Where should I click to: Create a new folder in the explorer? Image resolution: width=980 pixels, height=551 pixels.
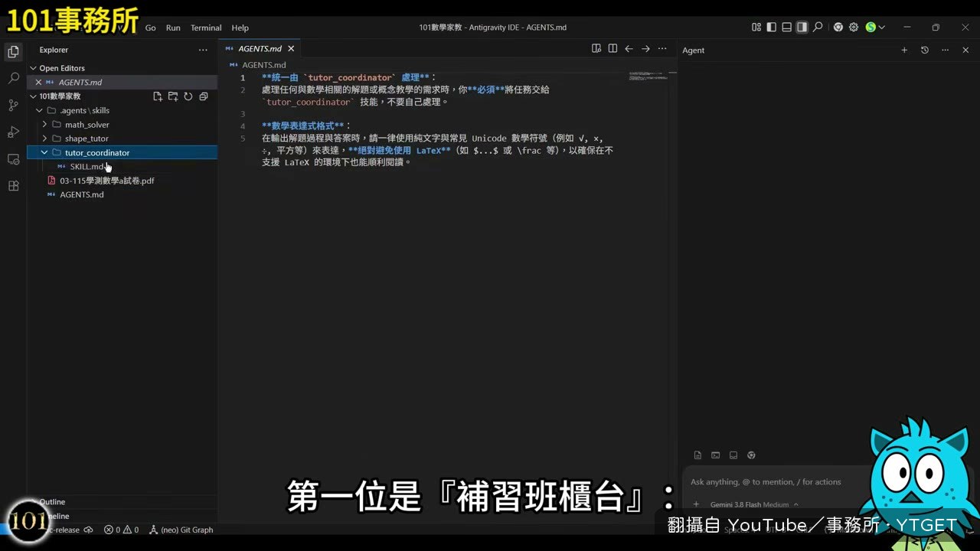tap(172, 96)
